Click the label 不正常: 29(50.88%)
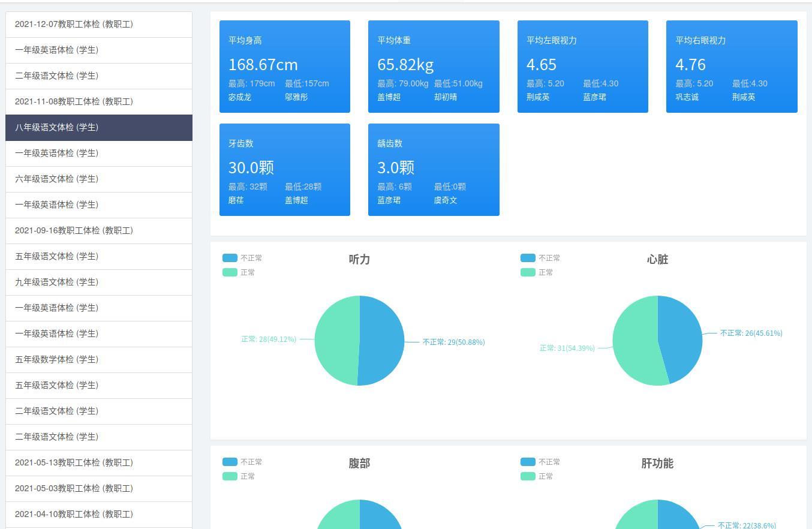The height and width of the screenshot is (529, 812). point(454,342)
